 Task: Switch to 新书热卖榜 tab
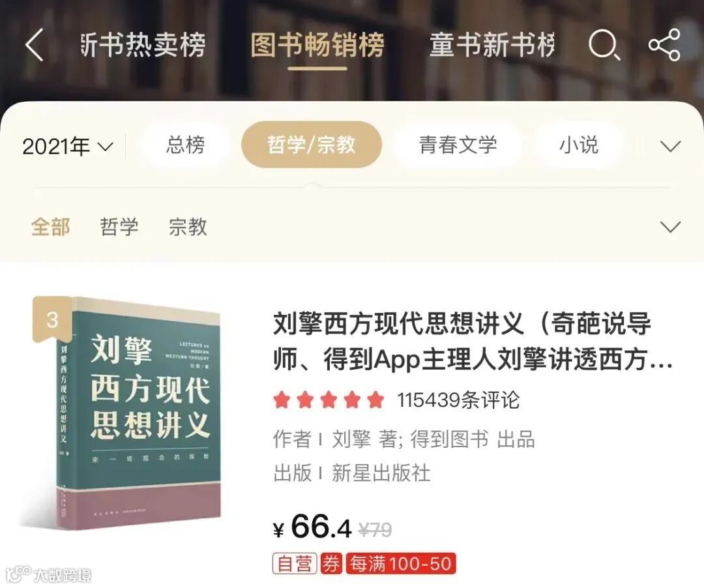point(143,45)
